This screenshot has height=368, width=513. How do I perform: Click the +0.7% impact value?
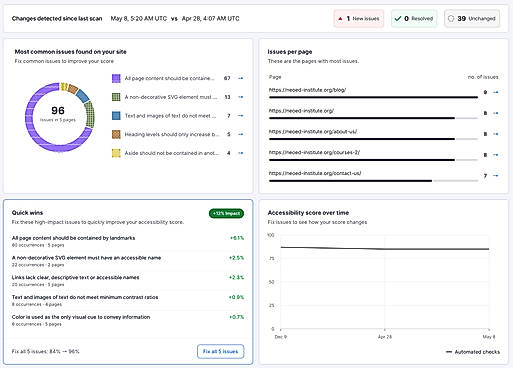pos(236,317)
